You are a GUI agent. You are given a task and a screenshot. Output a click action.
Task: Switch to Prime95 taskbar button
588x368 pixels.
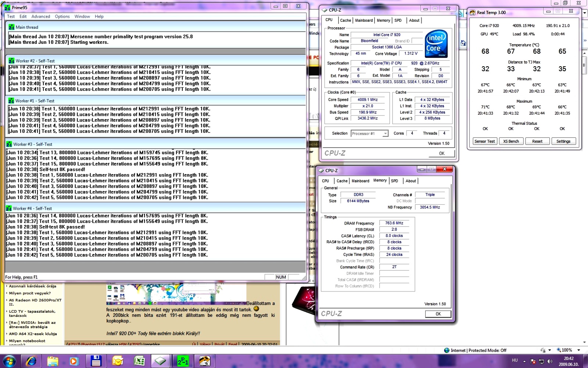pos(183,361)
